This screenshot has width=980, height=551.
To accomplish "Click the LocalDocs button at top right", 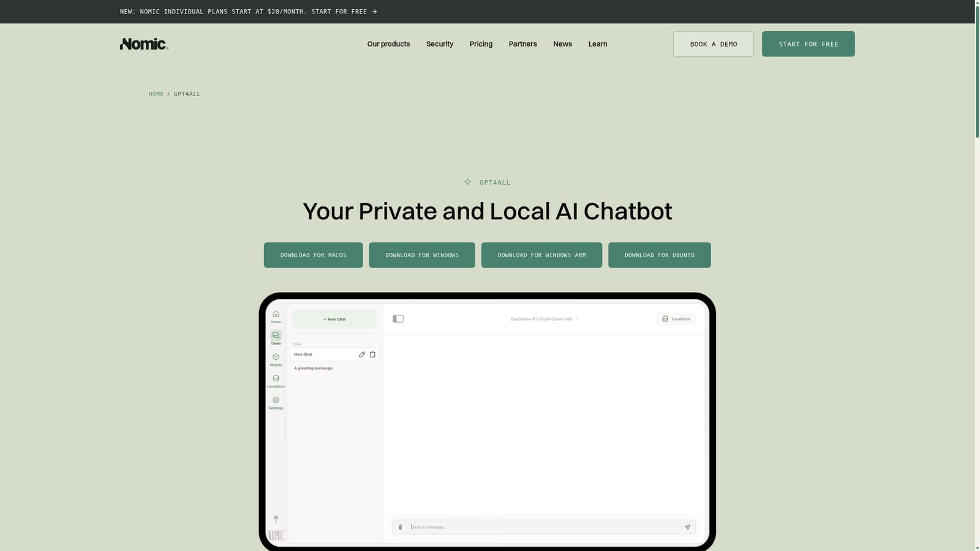I will click(x=676, y=319).
